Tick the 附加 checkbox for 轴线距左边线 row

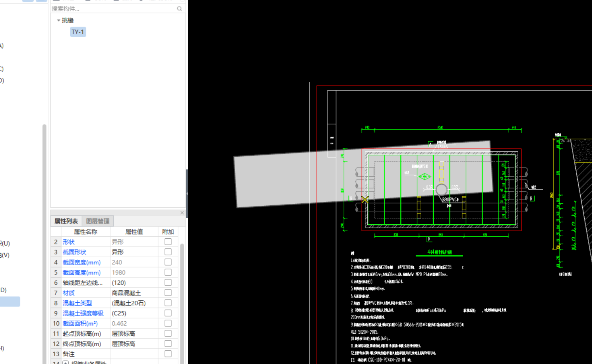pos(168,283)
